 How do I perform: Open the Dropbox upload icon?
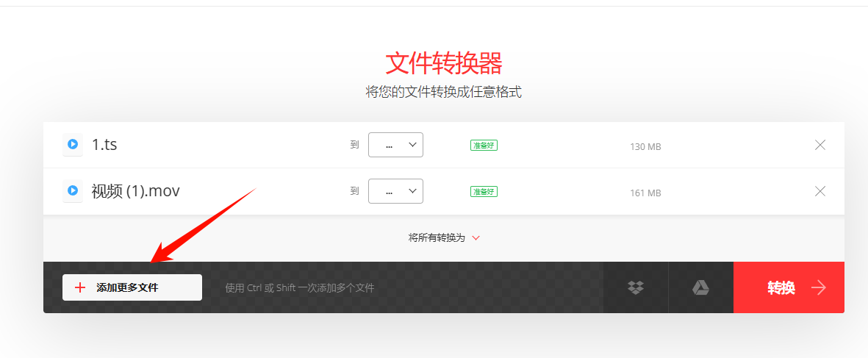[636, 287]
